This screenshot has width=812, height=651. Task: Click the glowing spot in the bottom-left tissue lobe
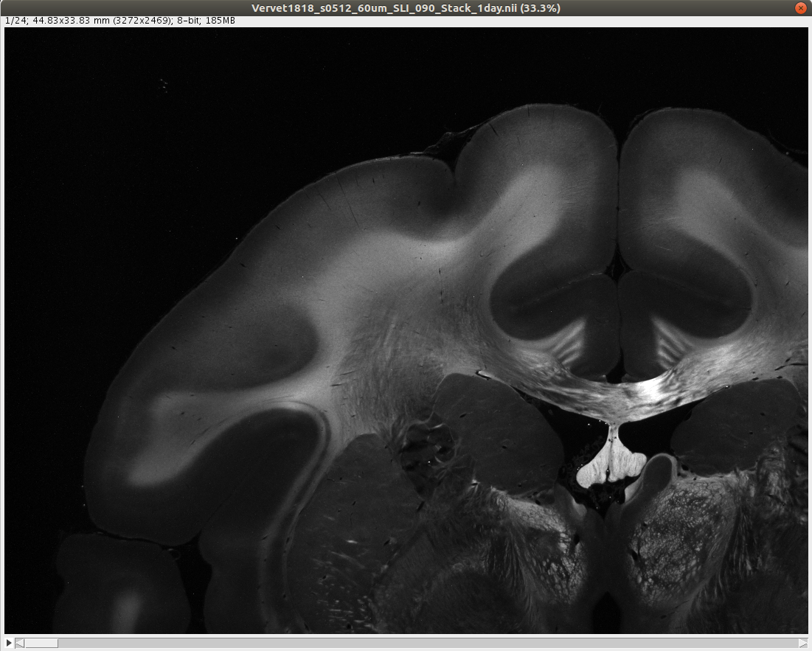[x=128, y=609]
